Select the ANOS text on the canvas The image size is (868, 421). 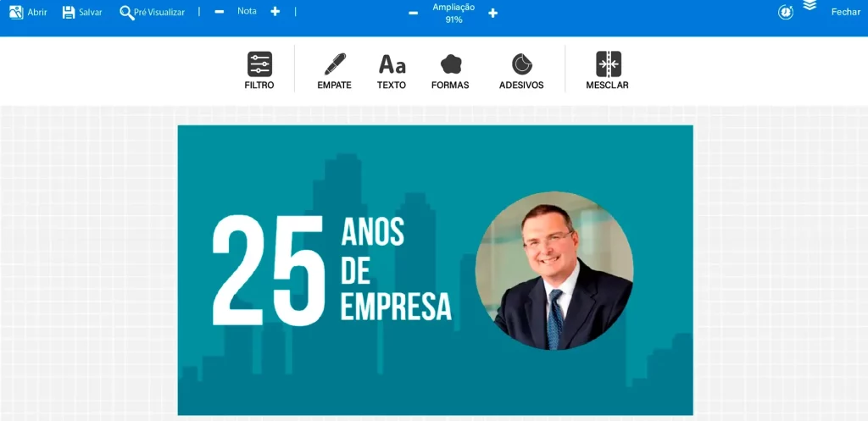[x=373, y=232]
